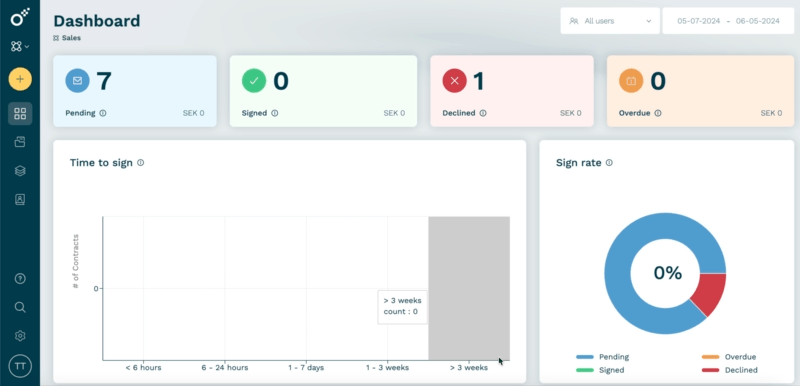800x386 pixels.
Task: Click the 1 - 7 days axis label
Action: tap(306, 367)
